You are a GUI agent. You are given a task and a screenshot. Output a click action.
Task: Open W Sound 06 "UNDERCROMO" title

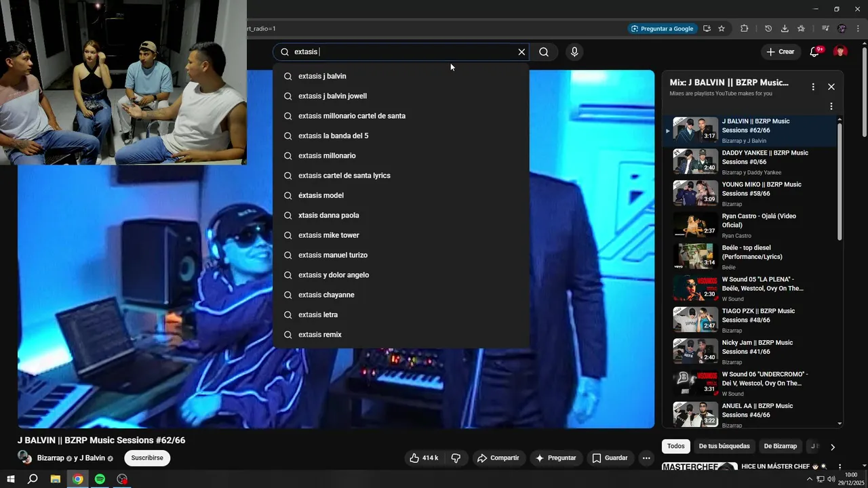point(765,379)
